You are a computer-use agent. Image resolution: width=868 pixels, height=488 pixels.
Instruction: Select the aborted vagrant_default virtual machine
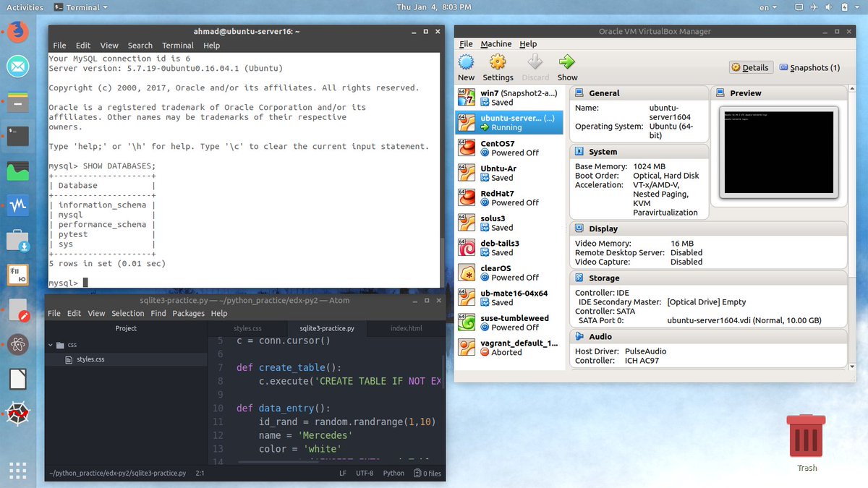509,347
